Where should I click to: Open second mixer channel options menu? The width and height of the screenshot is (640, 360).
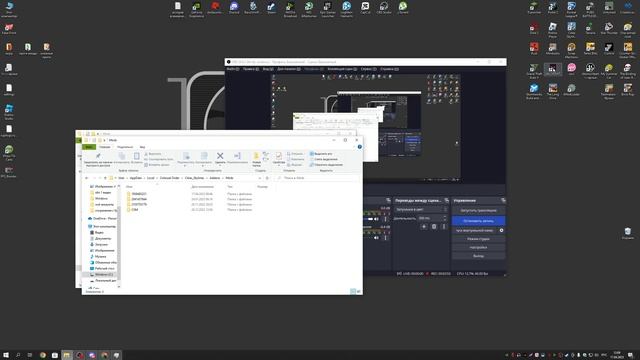pos(385,238)
